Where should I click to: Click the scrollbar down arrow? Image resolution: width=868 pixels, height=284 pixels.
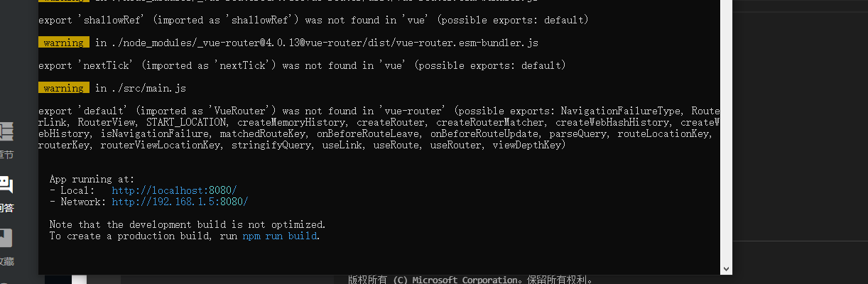pyautogui.click(x=726, y=269)
